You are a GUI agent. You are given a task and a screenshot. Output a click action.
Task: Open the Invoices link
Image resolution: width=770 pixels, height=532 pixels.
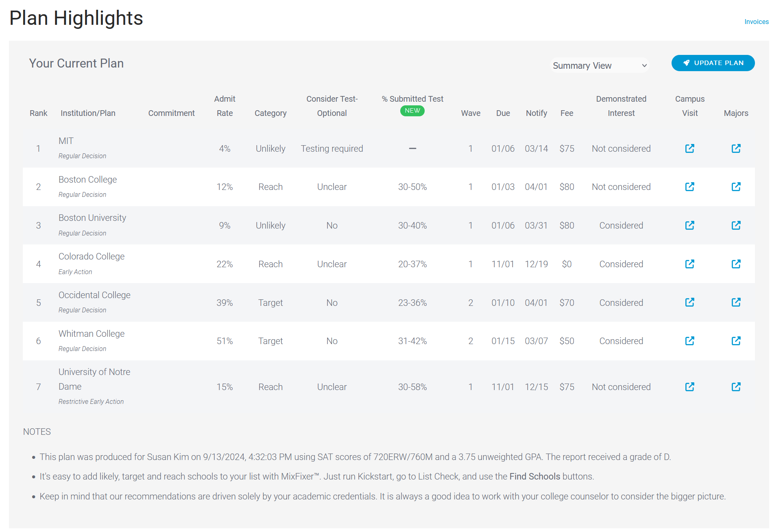point(756,22)
